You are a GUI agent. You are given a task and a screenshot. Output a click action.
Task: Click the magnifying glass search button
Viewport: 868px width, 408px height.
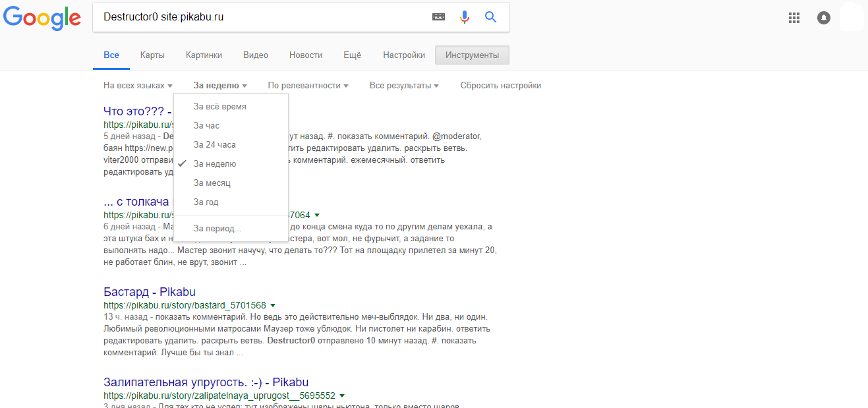490,17
